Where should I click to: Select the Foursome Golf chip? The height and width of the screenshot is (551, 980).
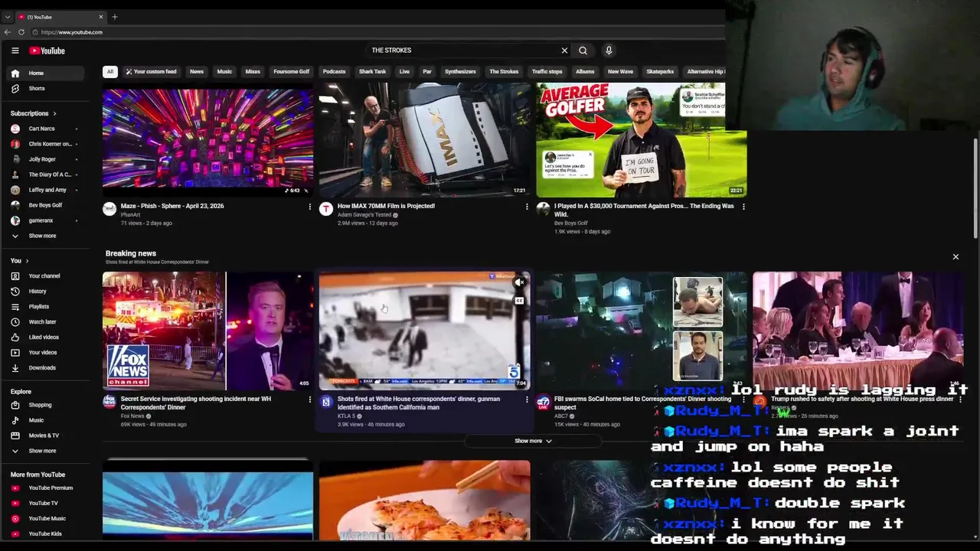tap(292, 72)
